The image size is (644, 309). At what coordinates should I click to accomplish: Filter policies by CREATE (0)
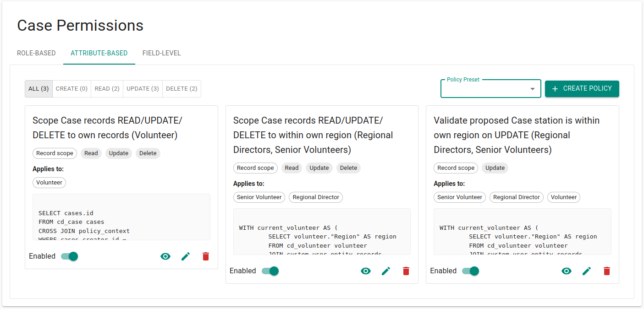coord(72,89)
